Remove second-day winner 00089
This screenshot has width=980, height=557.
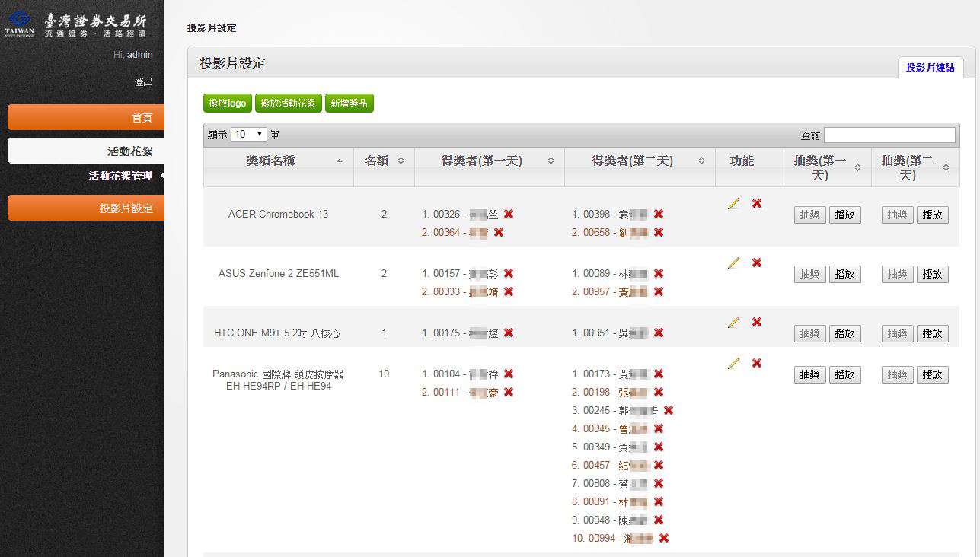coord(659,273)
